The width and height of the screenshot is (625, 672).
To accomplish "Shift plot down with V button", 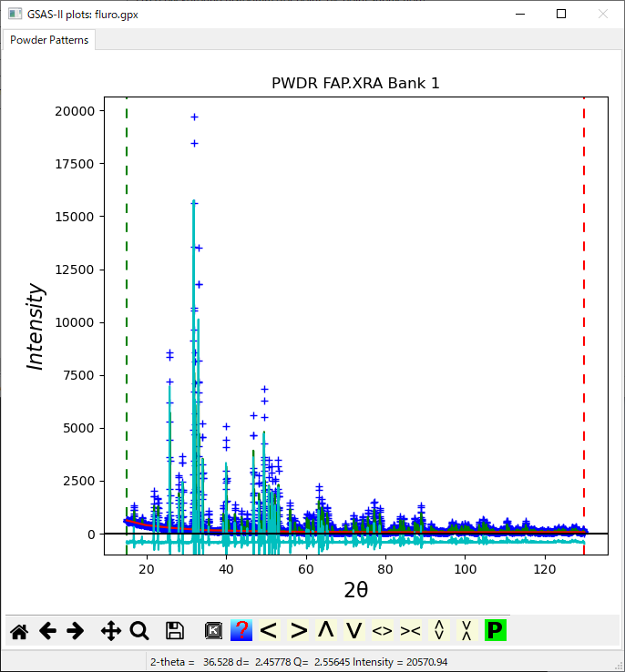I will (354, 630).
